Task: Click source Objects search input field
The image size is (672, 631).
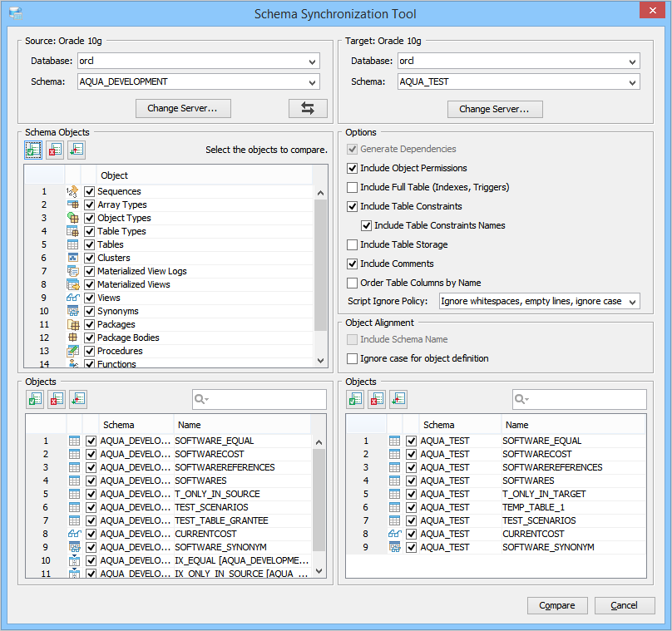Action: click(x=259, y=399)
